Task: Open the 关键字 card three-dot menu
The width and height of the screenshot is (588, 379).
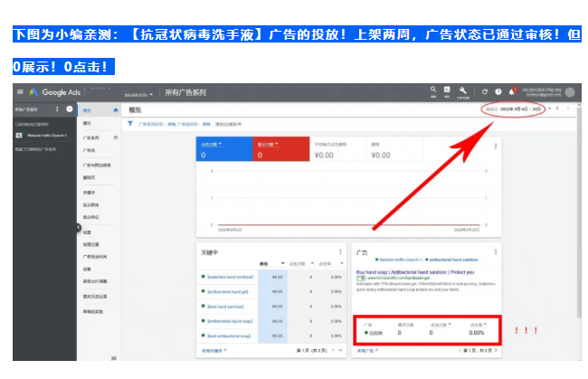Action: (340, 252)
